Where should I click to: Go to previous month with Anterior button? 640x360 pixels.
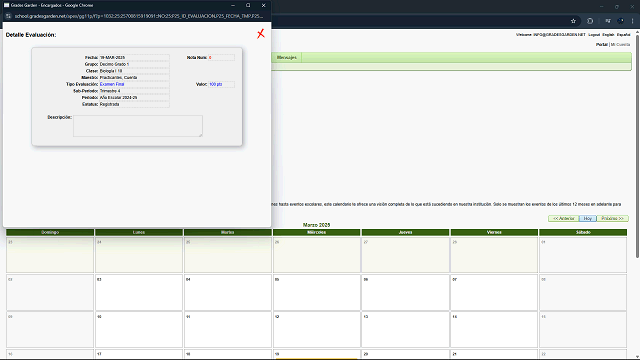[564, 218]
